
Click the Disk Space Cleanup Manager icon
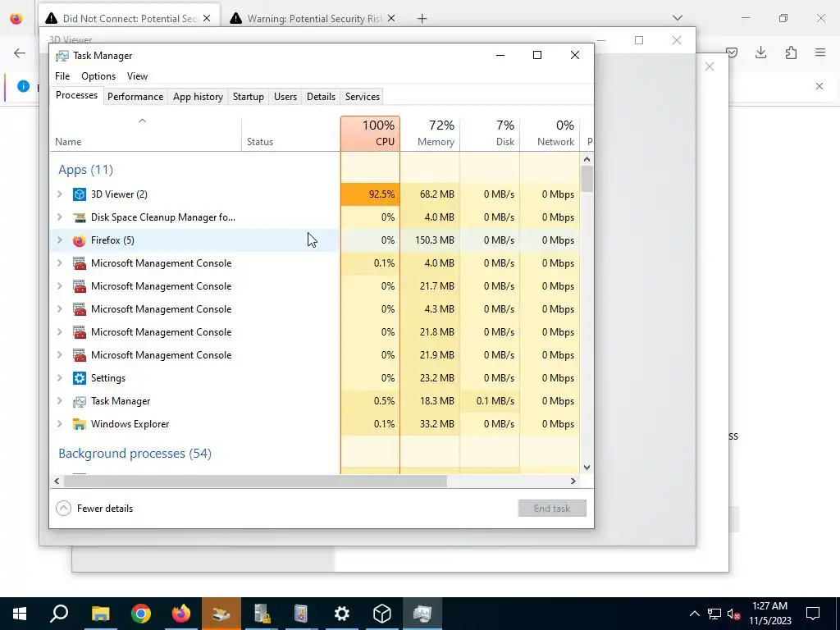pos(80,217)
